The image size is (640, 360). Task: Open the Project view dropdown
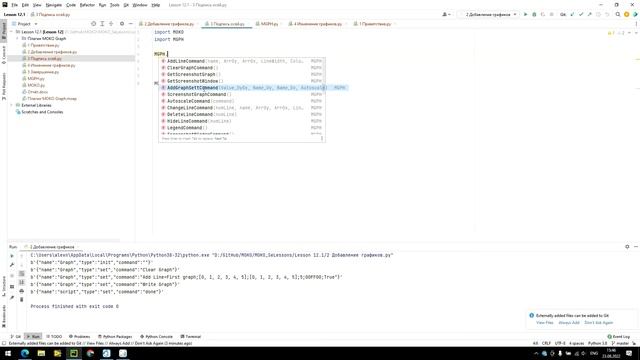click(x=24, y=24)
